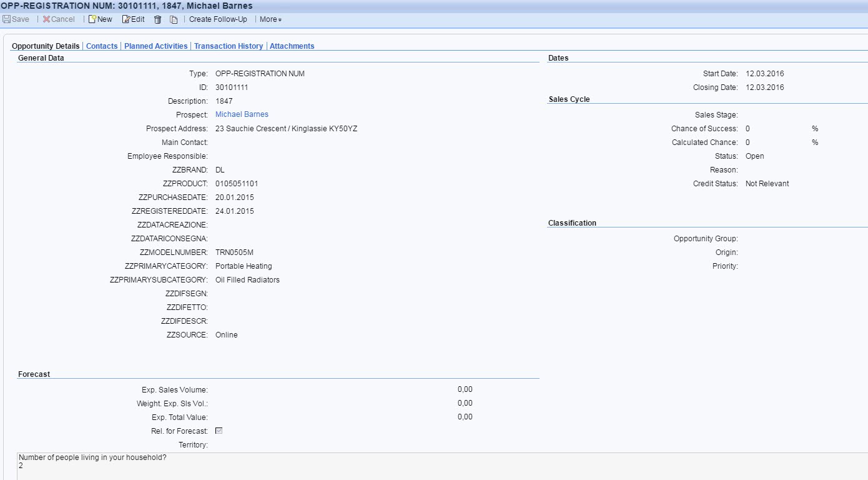Click Edit to modify the opportunity

[133, 19]
